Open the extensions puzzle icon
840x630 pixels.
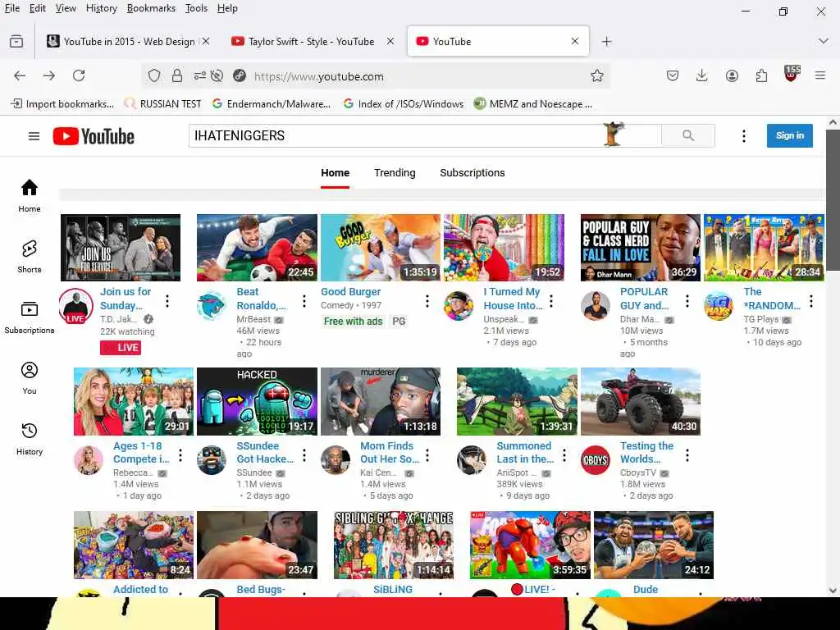(761, 75)
